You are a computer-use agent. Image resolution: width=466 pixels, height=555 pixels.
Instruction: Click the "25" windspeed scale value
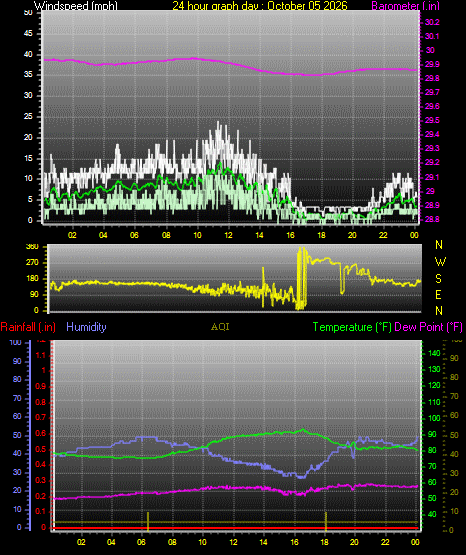click(28, 116)
